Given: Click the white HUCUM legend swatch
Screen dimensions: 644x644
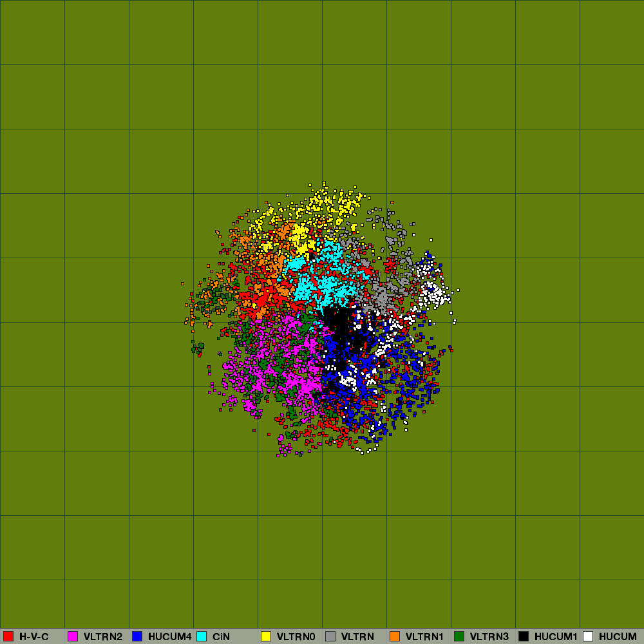Looking at the screenshot, I should click(x=588, y=636).
